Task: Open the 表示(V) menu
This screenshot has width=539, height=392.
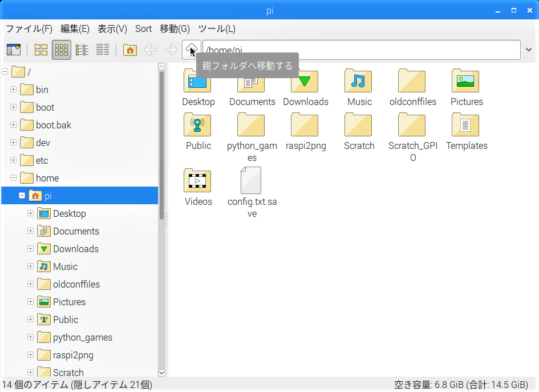Action: (112, 29)
